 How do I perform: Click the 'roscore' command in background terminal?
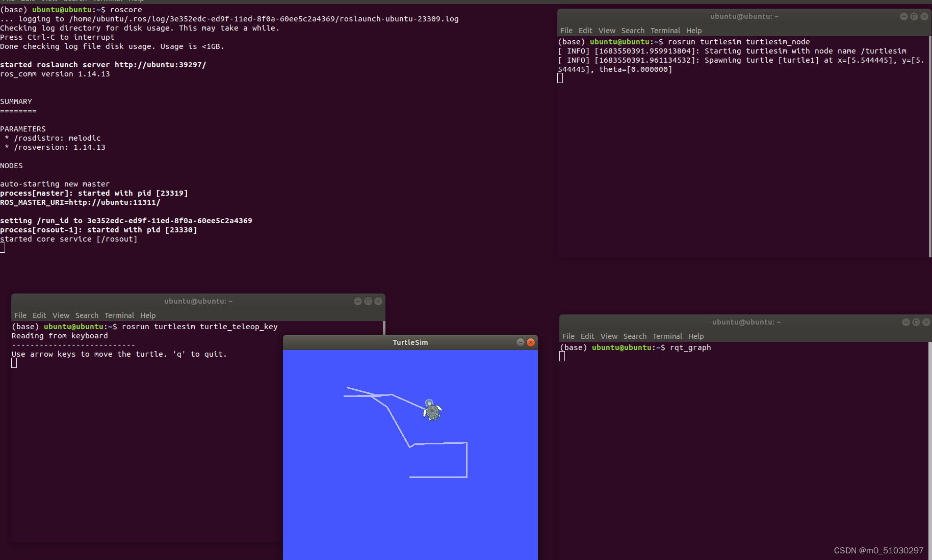pos(126,10)
